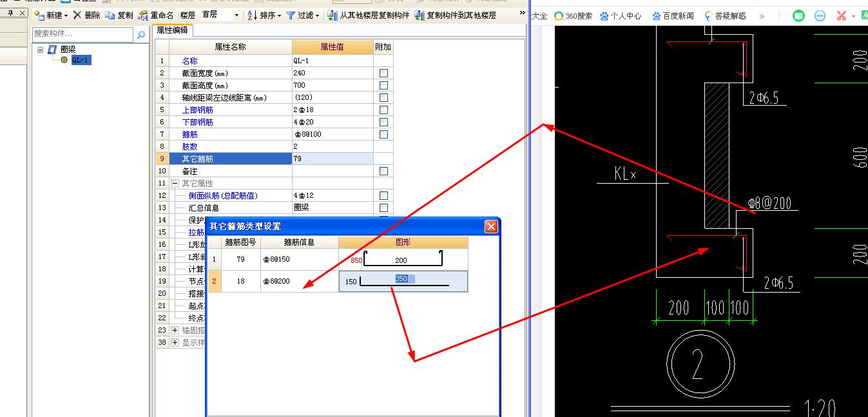Toggle 附加 checkbox for 汇总信息
Viewport: 868px width, 417px height.
383,208
